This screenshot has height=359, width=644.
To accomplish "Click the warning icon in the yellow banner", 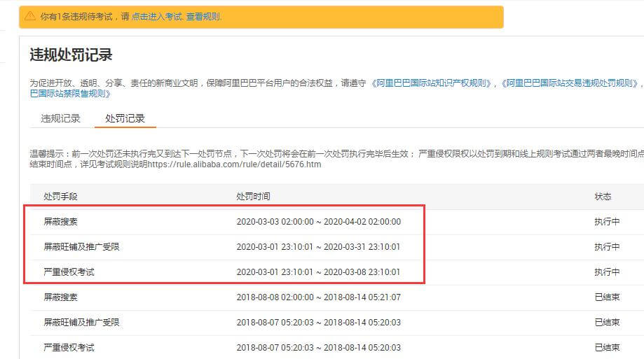I will coord(31,15).
